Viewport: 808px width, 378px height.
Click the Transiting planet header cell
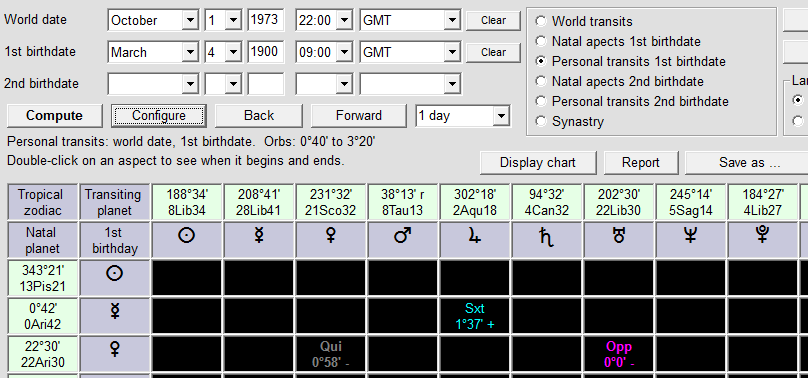tap(114, 202)
